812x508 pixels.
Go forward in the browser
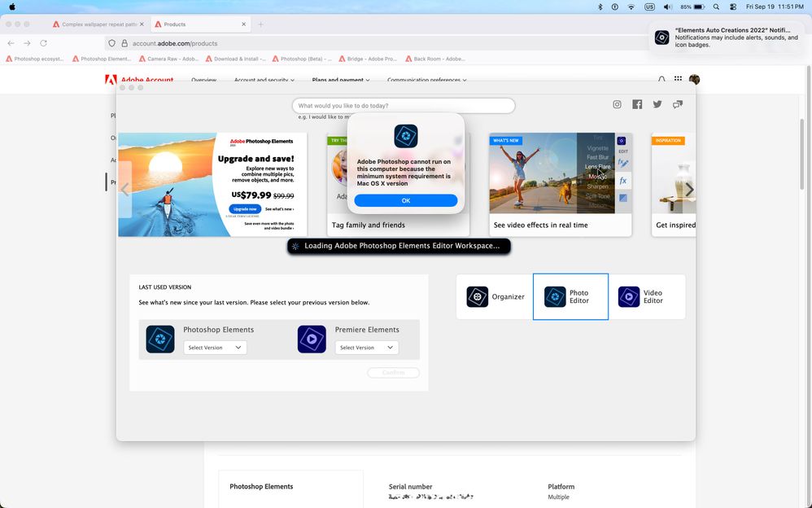[27, 43]
